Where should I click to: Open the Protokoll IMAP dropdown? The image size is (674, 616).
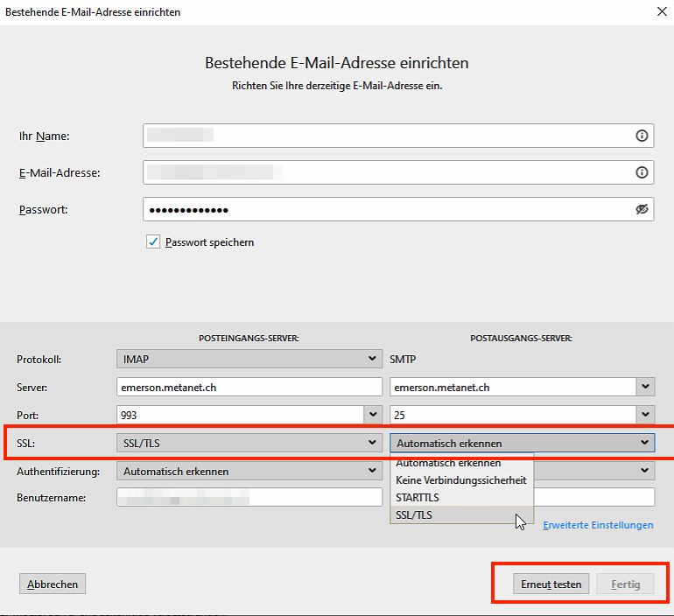click(249, 359)
